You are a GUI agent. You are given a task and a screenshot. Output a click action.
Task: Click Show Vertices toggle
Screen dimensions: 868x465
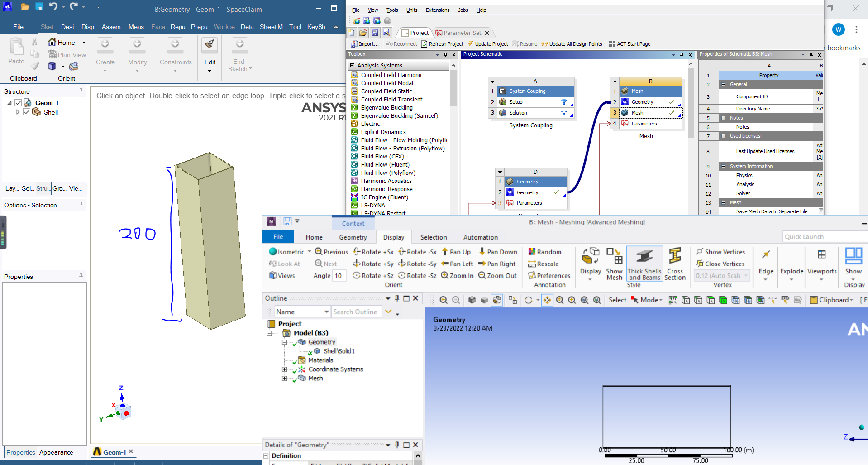[721, 252]
